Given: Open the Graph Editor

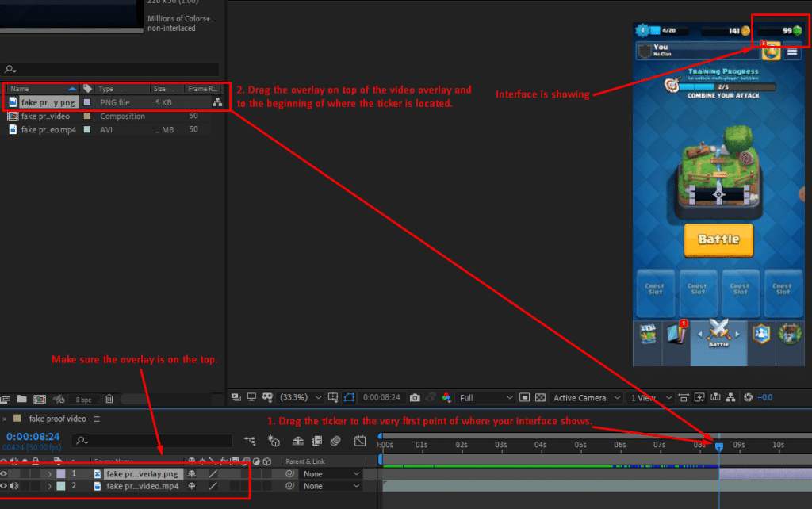Looking at the screenshot, I should point(359,441).
